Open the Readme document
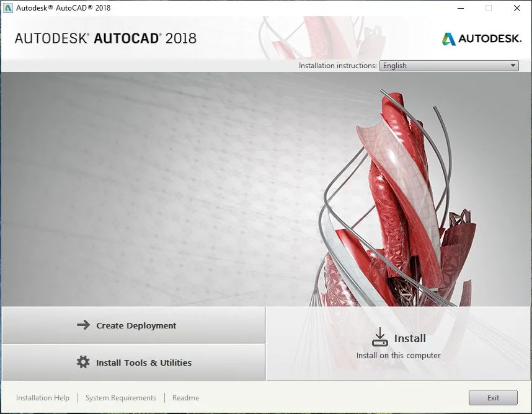The image size is (532, 414). click(185, 397)
